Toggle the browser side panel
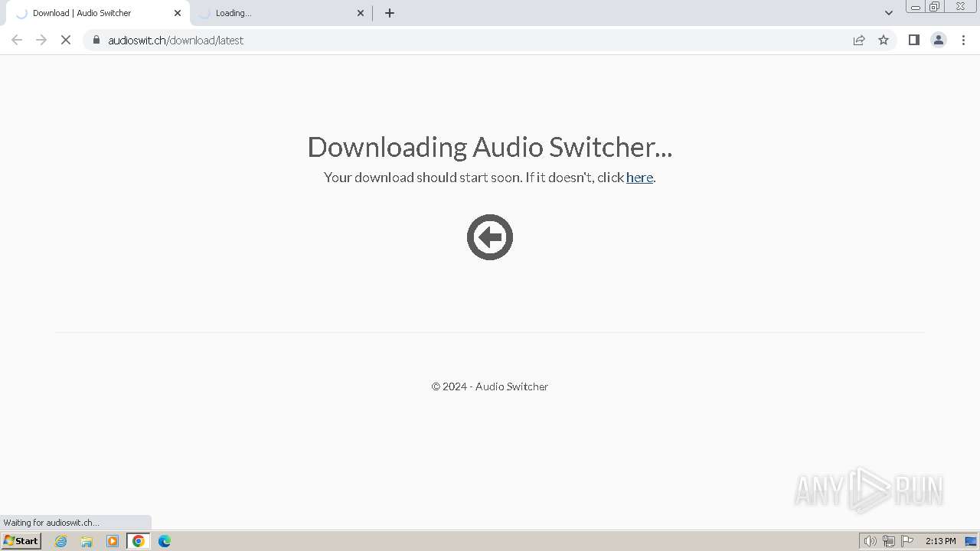 (x=913, y=40)
